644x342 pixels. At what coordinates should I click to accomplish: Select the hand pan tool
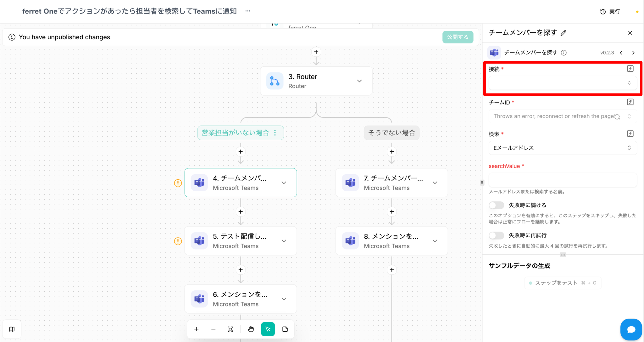pyautogui.click(x=251, y=329)
